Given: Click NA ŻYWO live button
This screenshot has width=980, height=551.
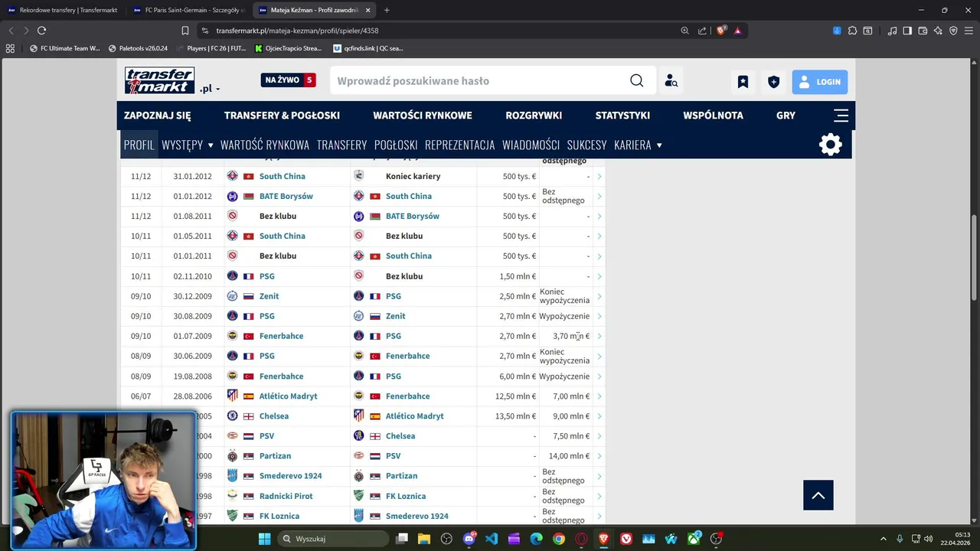Looking at the screenshot, I should point(288,80).
